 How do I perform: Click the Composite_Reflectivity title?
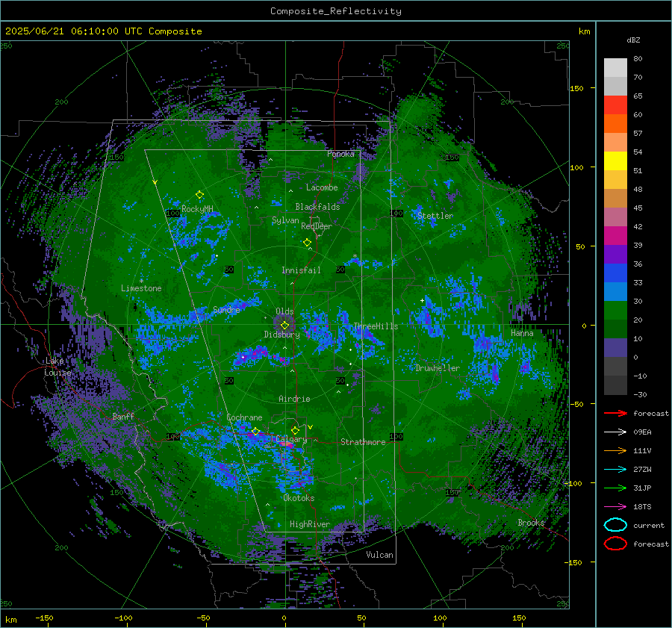click(x=336, y=11)
